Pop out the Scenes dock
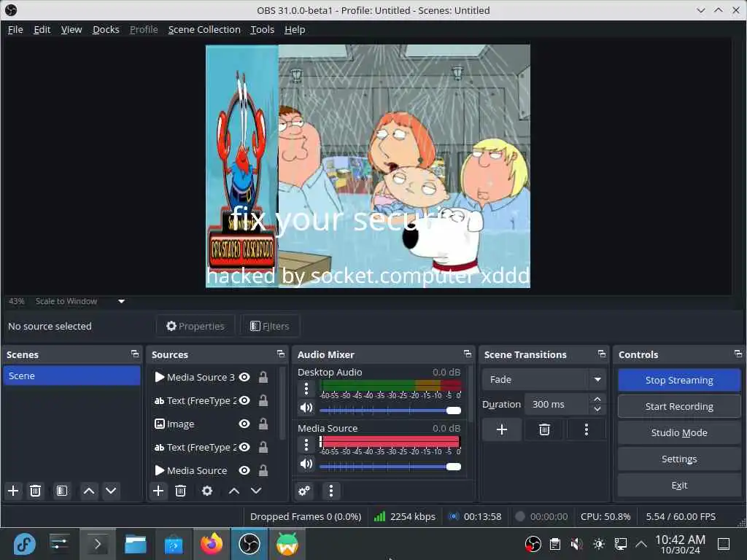 point(135,354)
